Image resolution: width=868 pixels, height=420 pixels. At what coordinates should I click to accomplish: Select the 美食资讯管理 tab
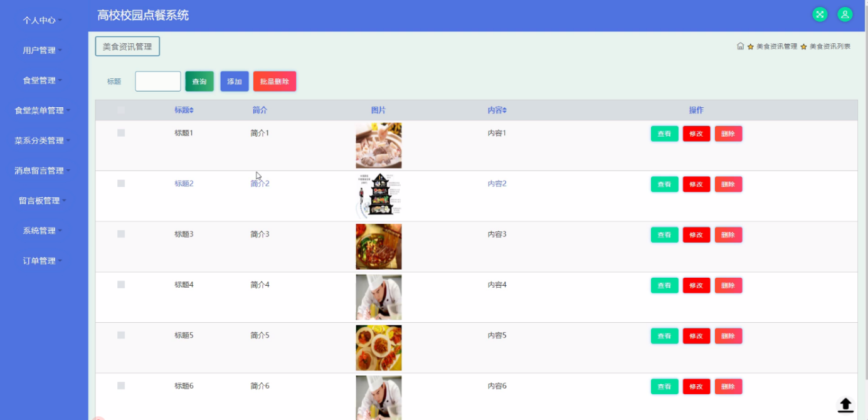(x=127, y=46)
